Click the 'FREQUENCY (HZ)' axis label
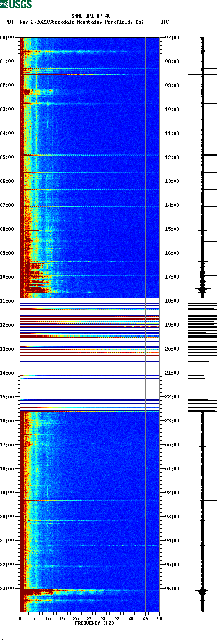This screenshot has width=220, height=644. click(x=94, y=623)
